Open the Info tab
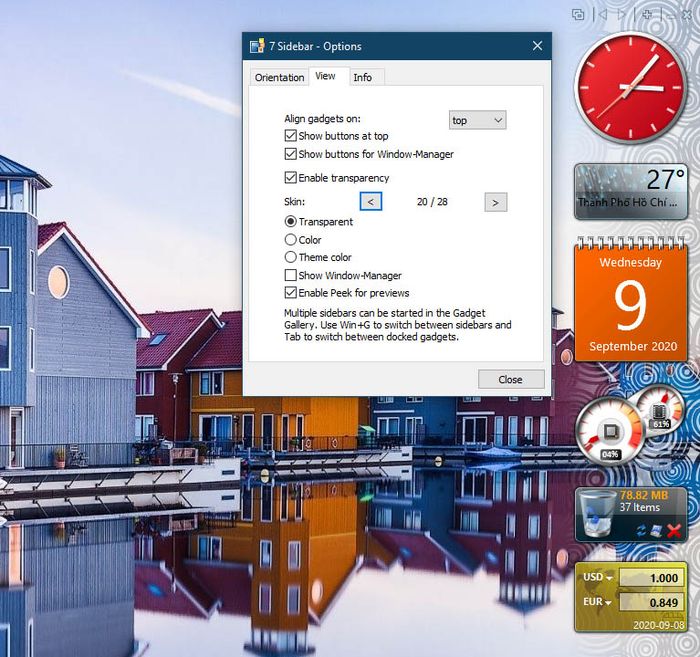This screenshot has width=700, height=657. (x=362, y=77)
